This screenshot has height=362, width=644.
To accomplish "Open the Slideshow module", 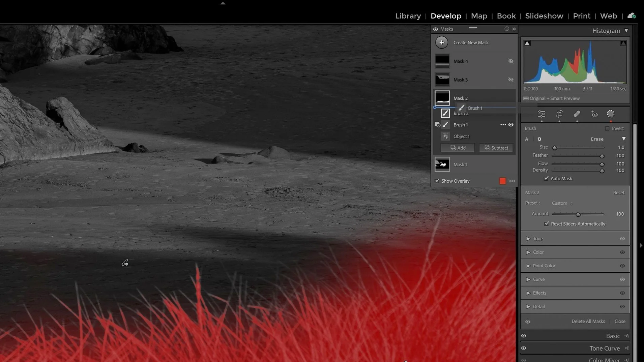I will pyautogui.click(x=544, y=16).
